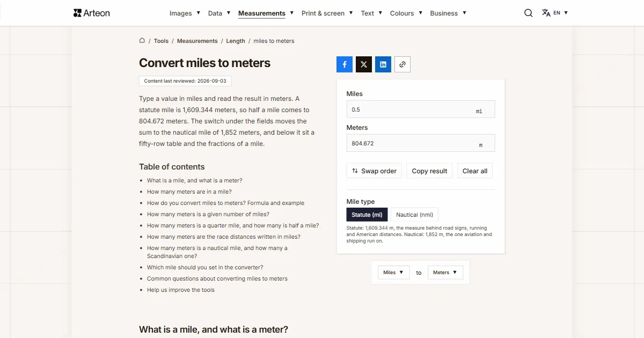Jump to common questions converting miles link
The height and width of the screenshot is (338, 644).
pyautogui.click(x=217, y=278)
